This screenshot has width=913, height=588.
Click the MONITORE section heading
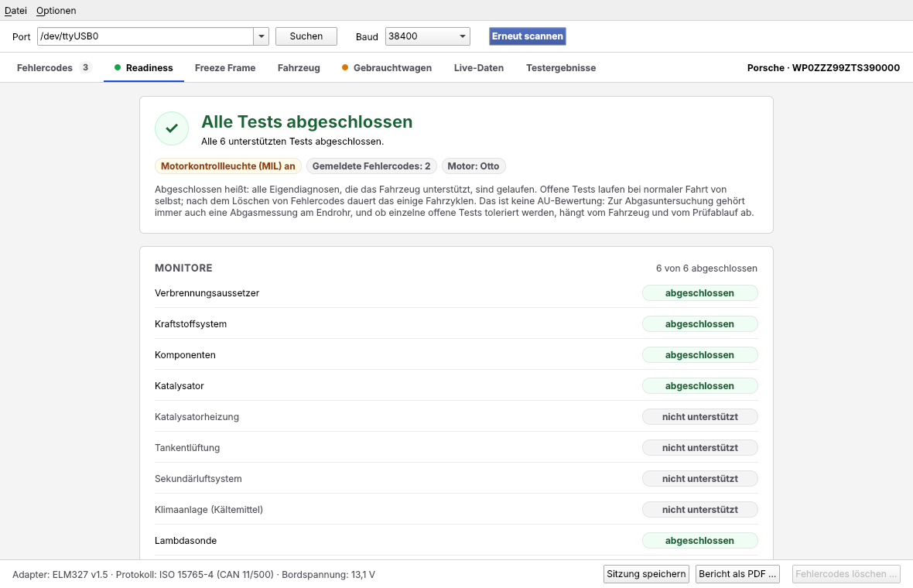(x=183, y=268)
